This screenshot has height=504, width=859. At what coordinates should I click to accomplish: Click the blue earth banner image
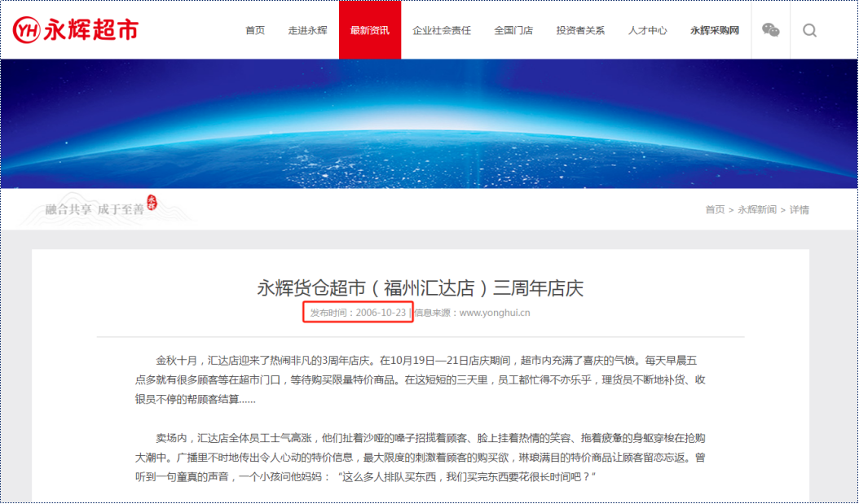tap(429, 124)
